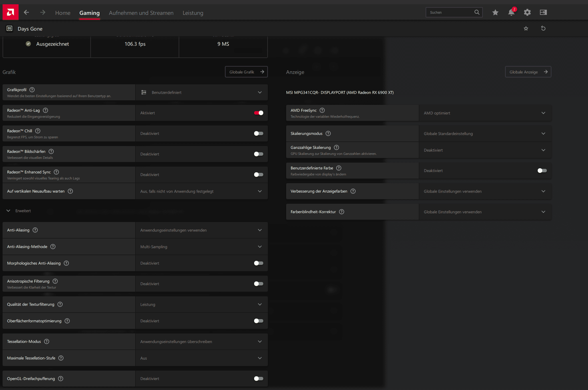Open the Aufnehmen und Streamen tab
Screen dimensions: 588x390
click(x=141, y=13)
